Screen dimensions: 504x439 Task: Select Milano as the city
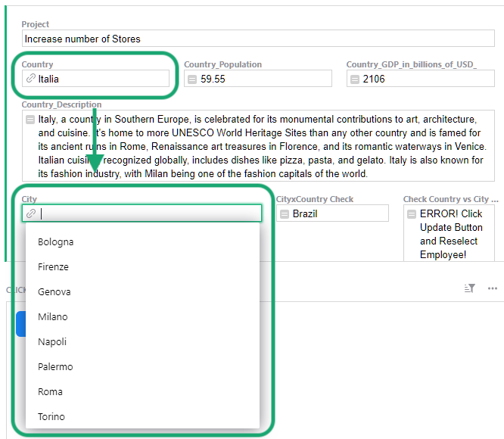pyautogui.click(x=53, y=317)
